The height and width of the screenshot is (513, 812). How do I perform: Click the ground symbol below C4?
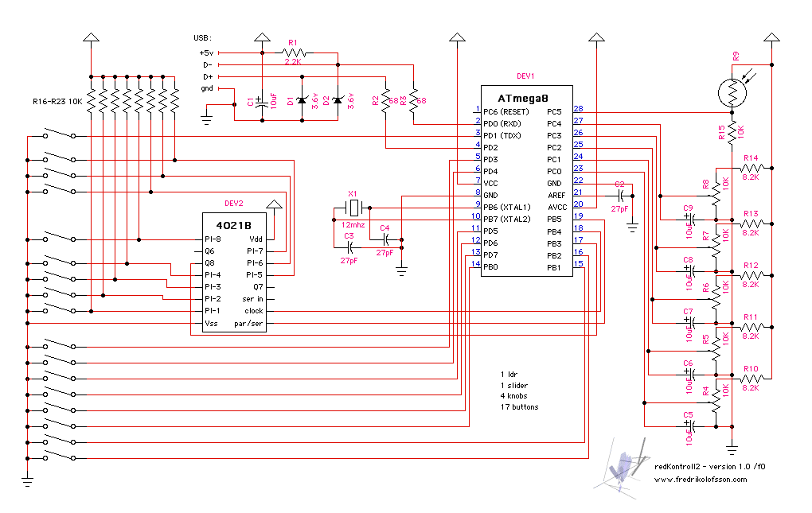pos(401,270)
